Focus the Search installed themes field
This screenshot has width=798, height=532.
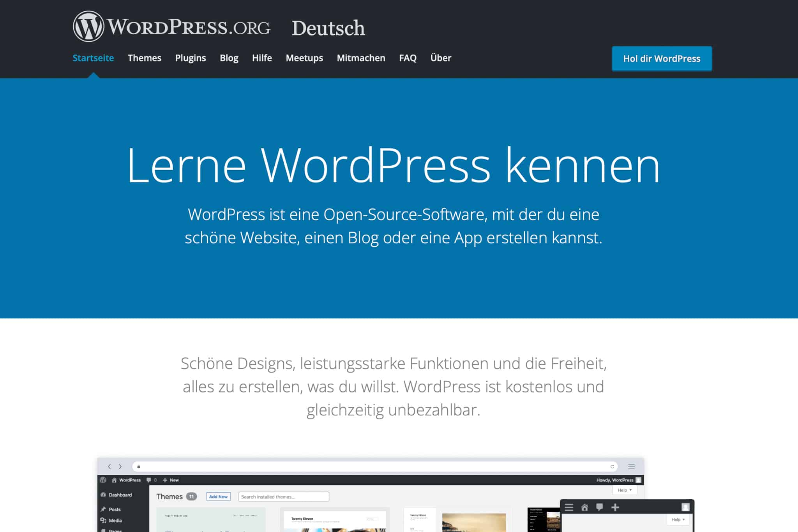coord(283,497)
